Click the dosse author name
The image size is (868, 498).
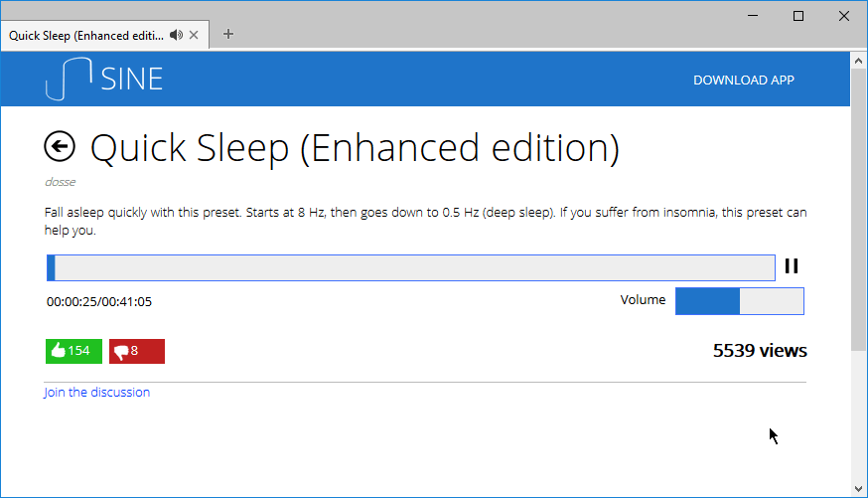click(x=60, y=182)
